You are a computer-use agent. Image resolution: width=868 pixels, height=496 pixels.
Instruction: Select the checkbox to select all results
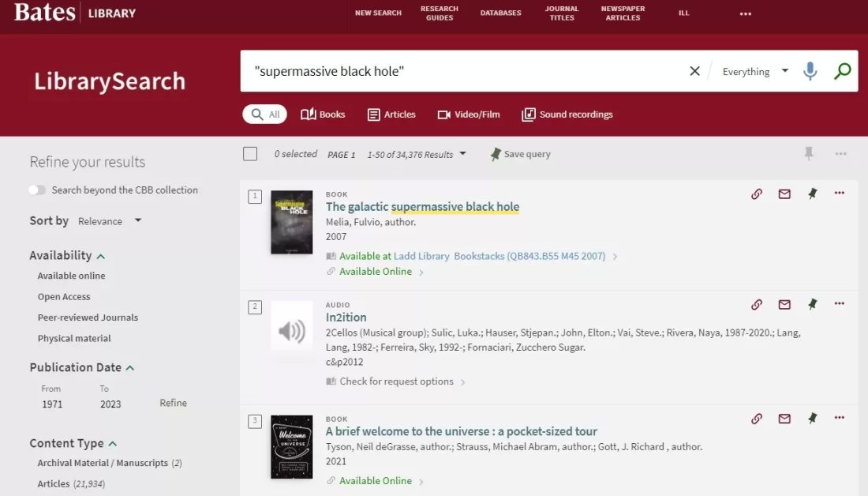pos(250,153)
